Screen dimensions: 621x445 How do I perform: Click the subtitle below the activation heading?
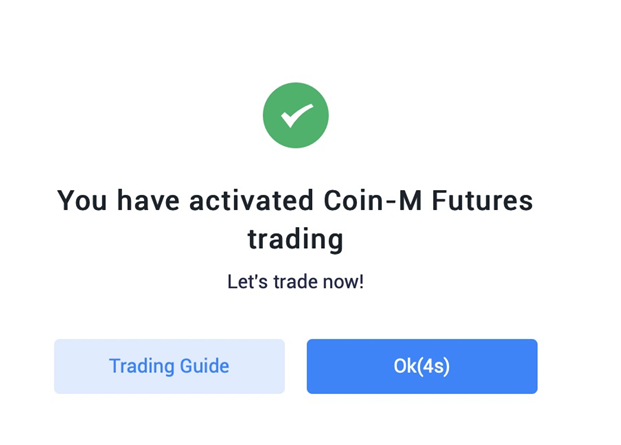[x=295, y=282]
